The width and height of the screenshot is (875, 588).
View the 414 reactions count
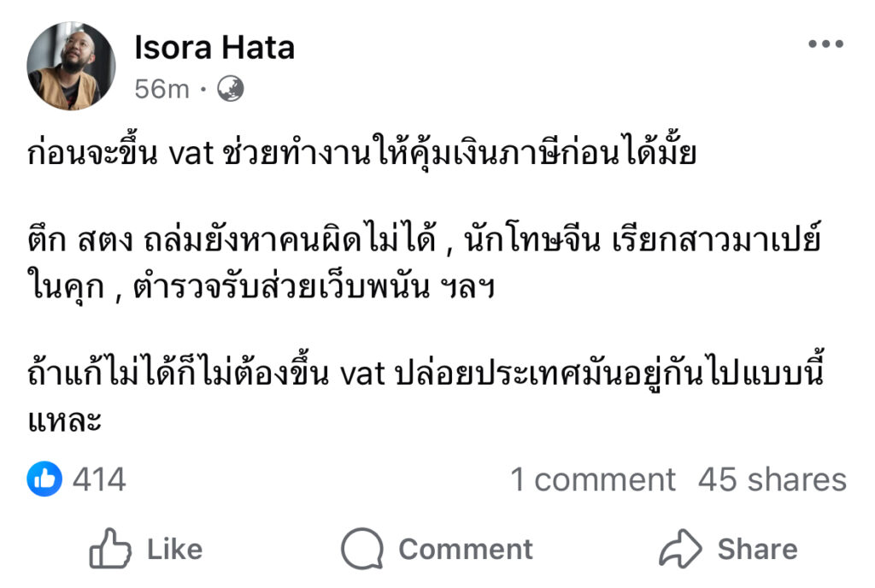(99, 479)
